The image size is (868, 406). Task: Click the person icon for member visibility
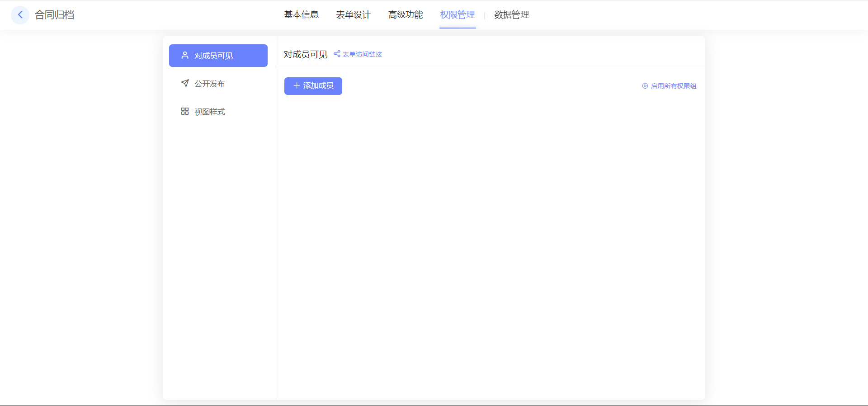pyautogui.click(x=185, y=55)
